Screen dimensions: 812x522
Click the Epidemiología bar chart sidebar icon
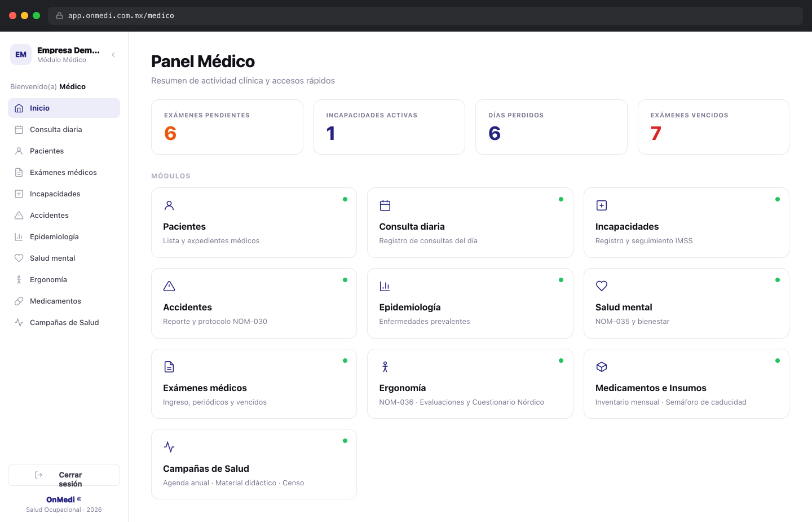[19, 237]
